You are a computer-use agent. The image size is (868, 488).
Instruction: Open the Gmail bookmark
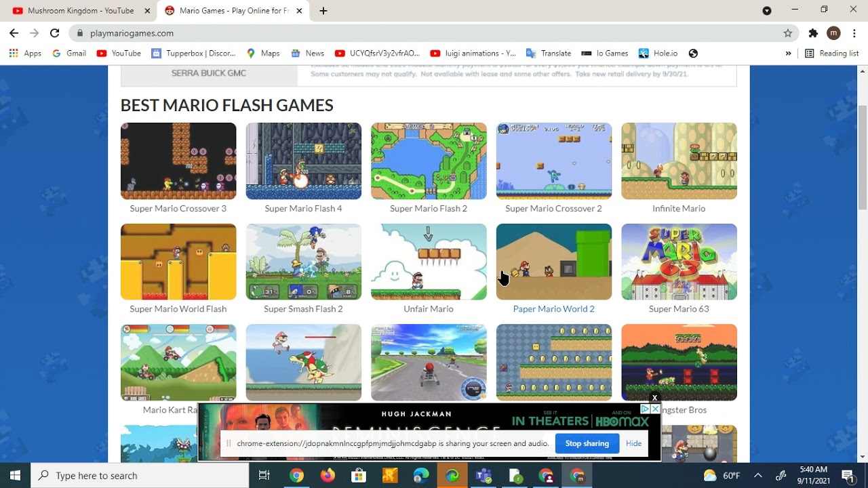pos(69,54)
